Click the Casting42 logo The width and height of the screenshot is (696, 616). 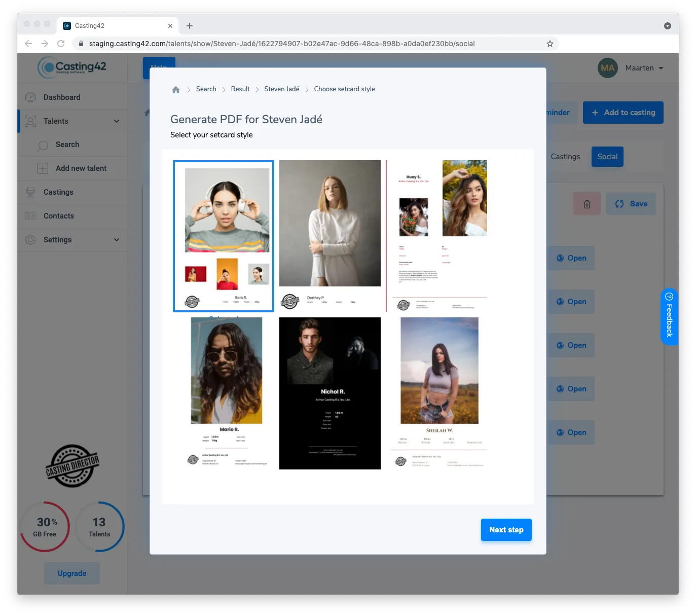tap(72, 67)
